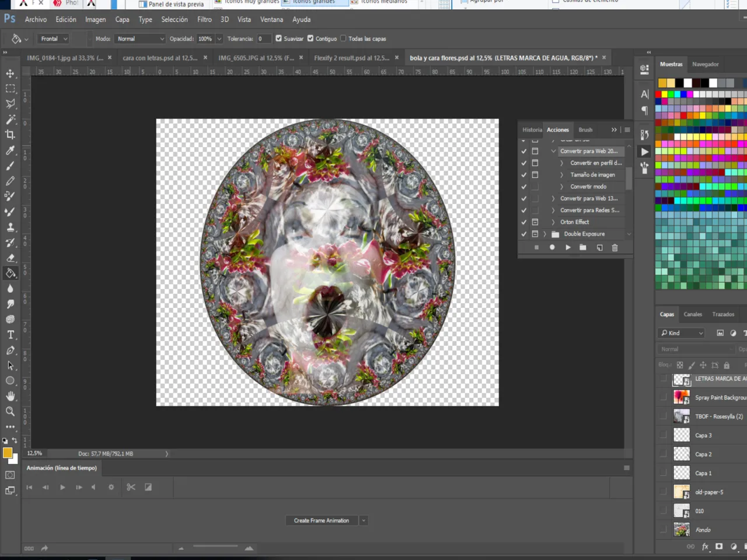Show the old-paper-5 layer
Viewport: 747px width, 560px height.
pos(663,492)
